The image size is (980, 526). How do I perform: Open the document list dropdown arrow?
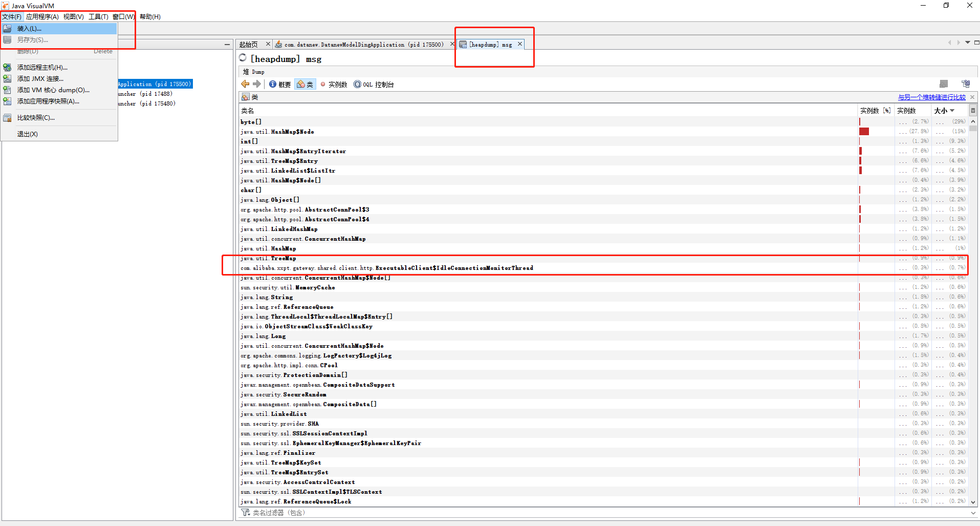(x=968, y=43)
